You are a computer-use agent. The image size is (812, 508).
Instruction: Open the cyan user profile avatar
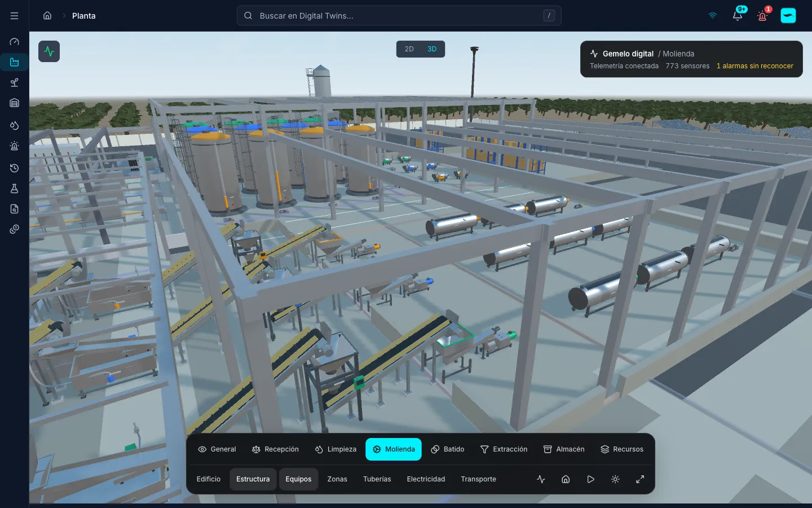click(x=788, y=16)
